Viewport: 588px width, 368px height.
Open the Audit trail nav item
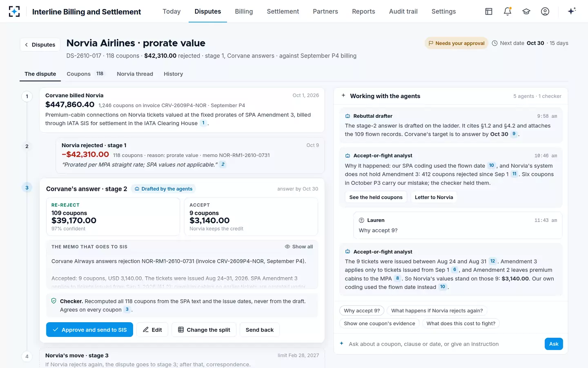403,11
